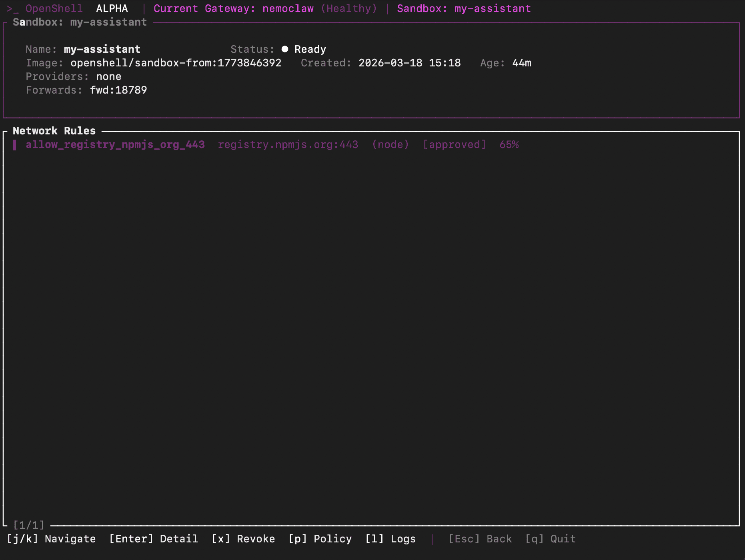Viewport: 745px width, 560px height.
Task: Click the Ready status dot indicator
Action: (285, 49)
